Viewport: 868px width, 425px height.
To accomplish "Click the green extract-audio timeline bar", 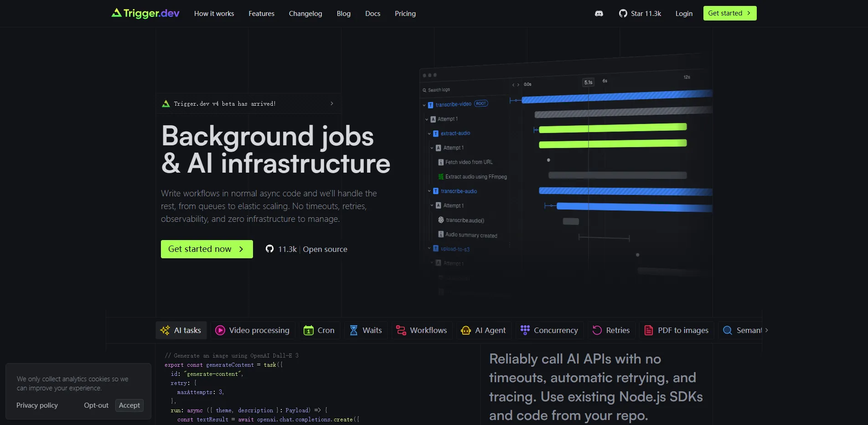I will point(612,128).
